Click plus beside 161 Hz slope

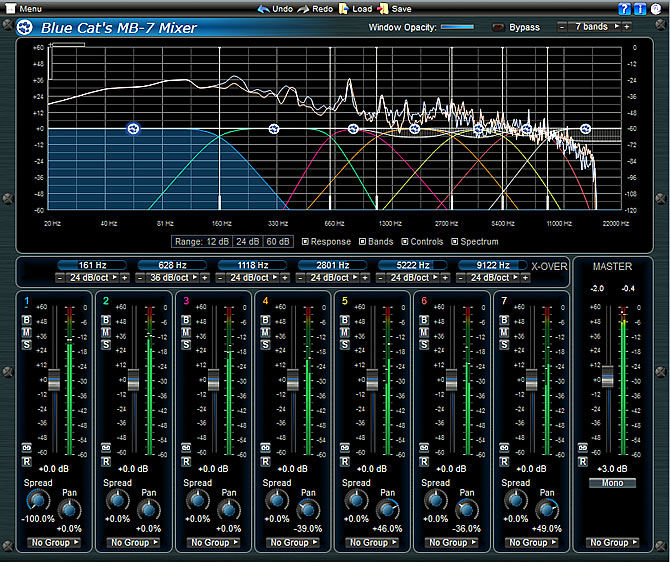point(125,278)
